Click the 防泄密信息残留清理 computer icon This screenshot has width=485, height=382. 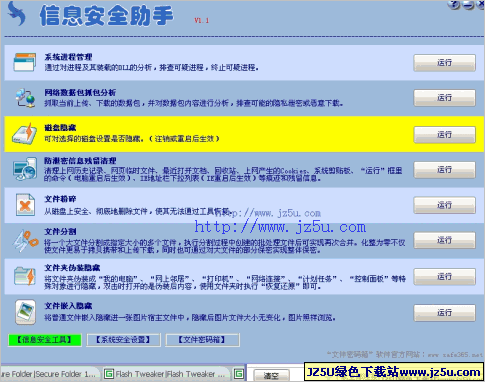pyautogui.click(x=25, y=170)
